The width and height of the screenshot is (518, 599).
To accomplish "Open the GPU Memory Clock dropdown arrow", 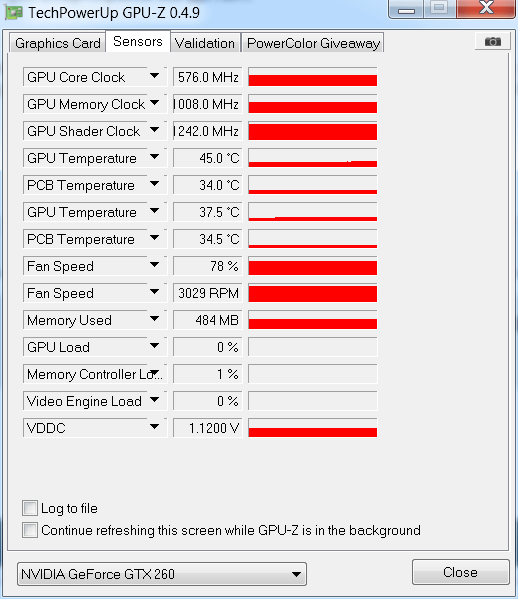I will (x=155, y=103).
